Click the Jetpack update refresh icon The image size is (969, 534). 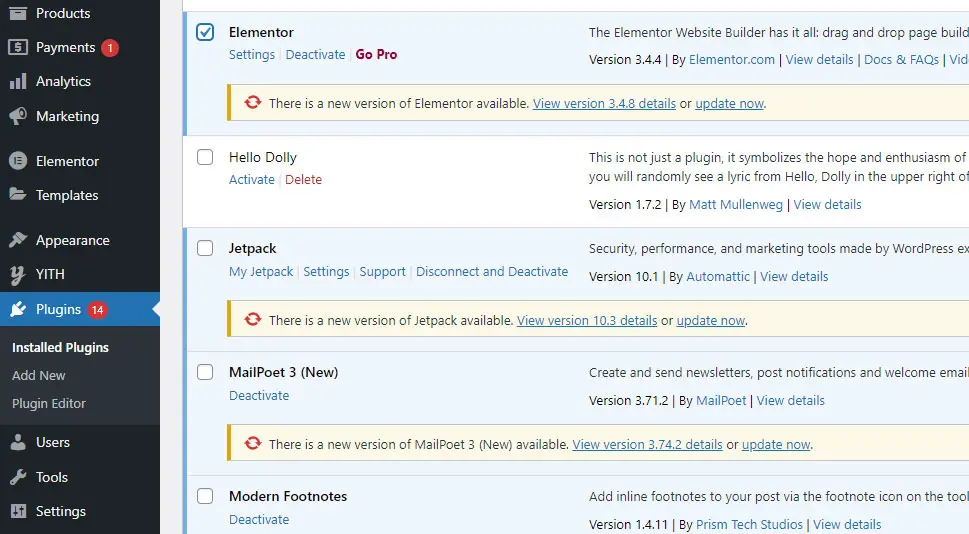click(253, 320)
